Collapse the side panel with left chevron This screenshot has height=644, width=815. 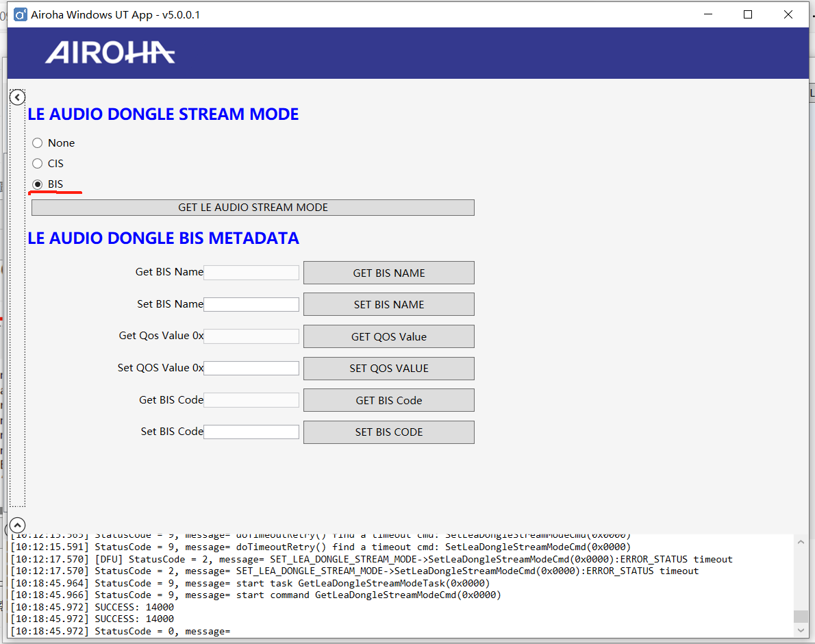pyautogui.click(x=17, y=97)
